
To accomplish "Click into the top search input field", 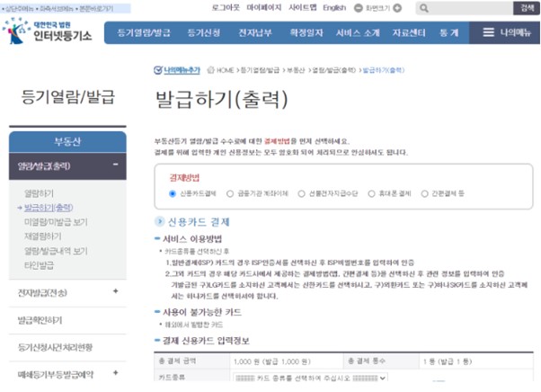I will pos(467,8).
